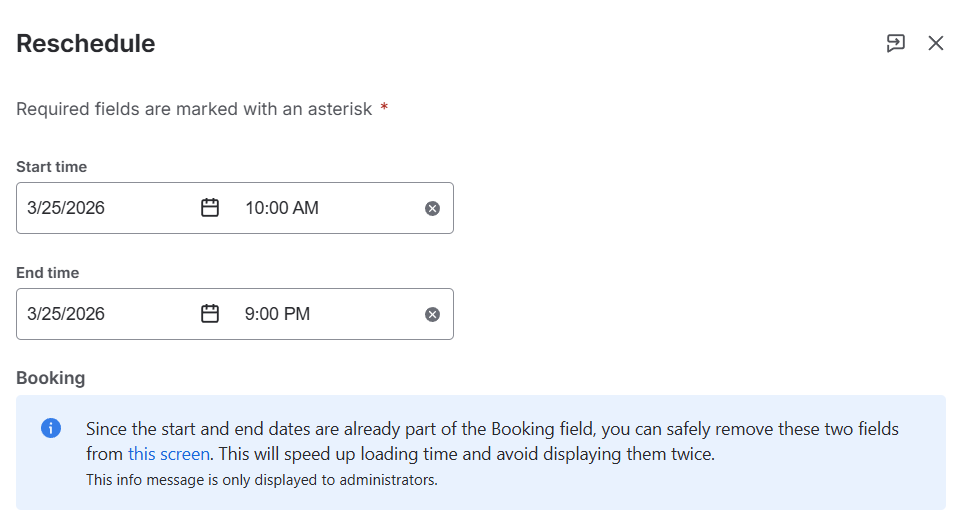Click the blue info icon in banner
This screenshot has height=528, width=967.
pyautogui.click(x=51, y=428)
